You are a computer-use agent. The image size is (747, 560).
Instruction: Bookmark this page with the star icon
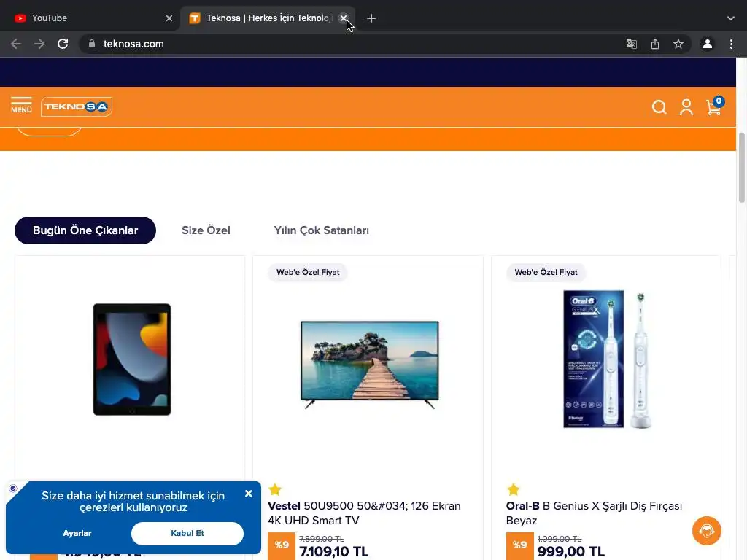pyautogui.click(x=678, y=44)
